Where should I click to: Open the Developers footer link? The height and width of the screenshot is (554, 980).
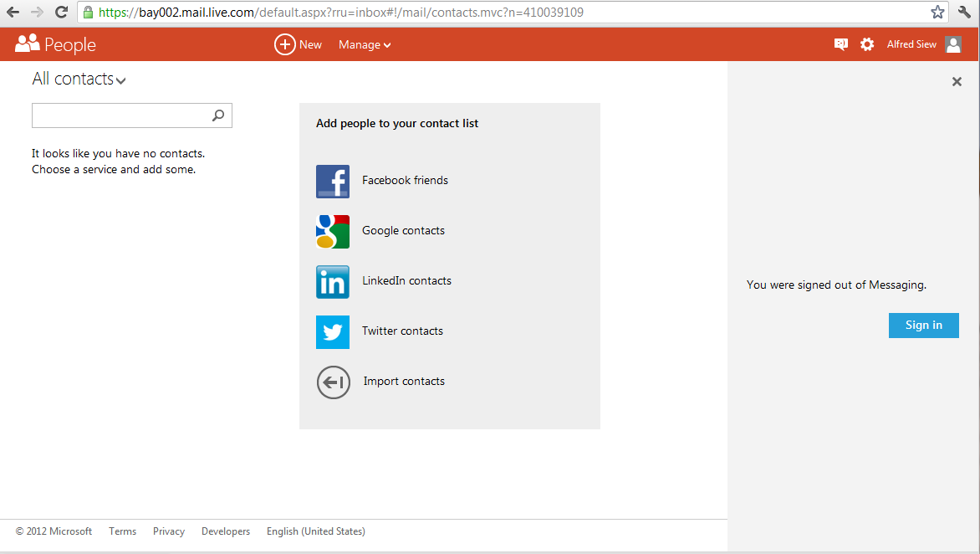point(226,531)
